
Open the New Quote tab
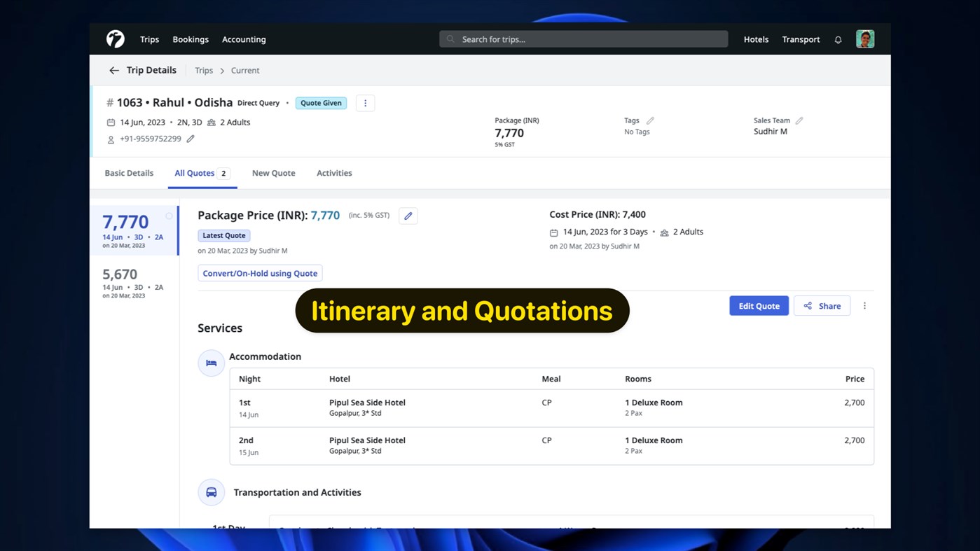click(273, 173)
